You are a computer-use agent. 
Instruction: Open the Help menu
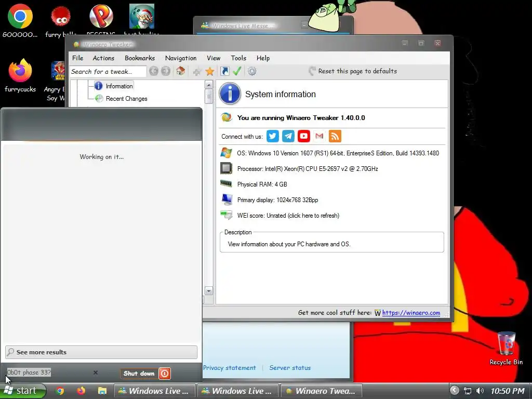263,58
